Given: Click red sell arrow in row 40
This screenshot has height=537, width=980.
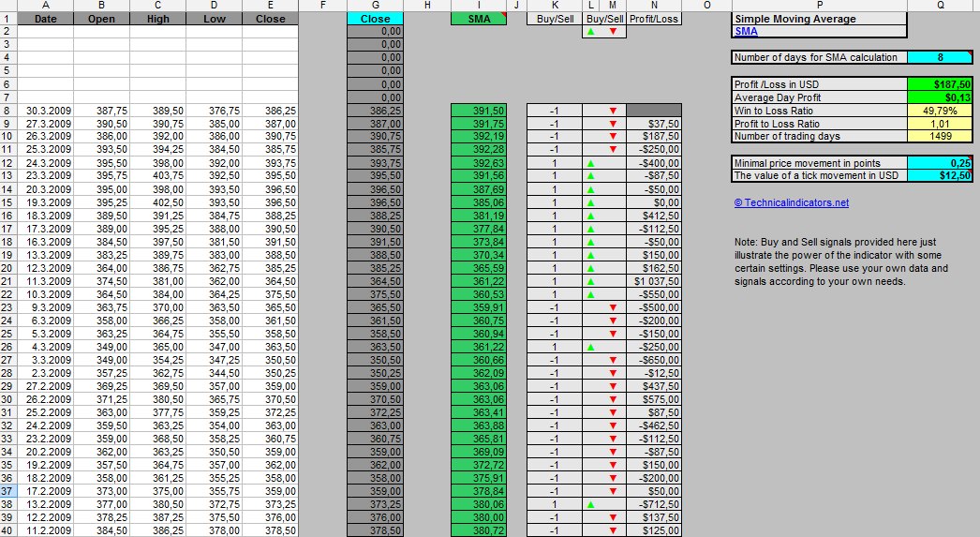Looking at the screenshot, I should tap(613, 530).
